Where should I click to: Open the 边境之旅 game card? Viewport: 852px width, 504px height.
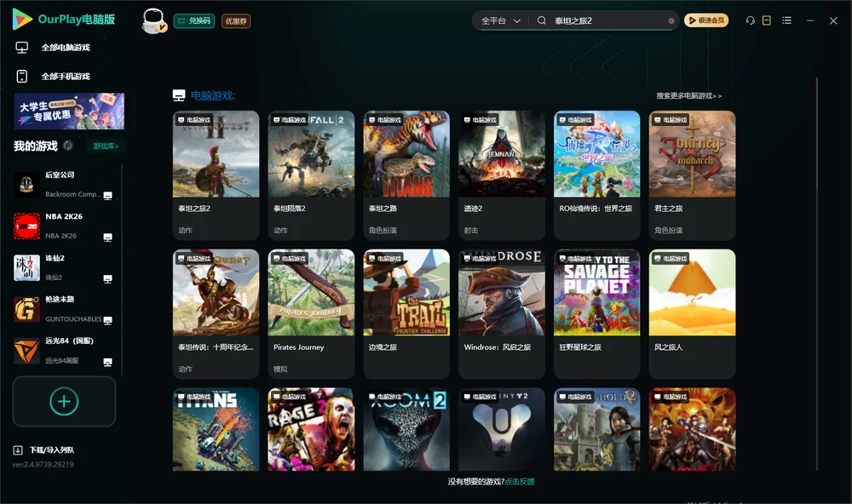point(406,313)
